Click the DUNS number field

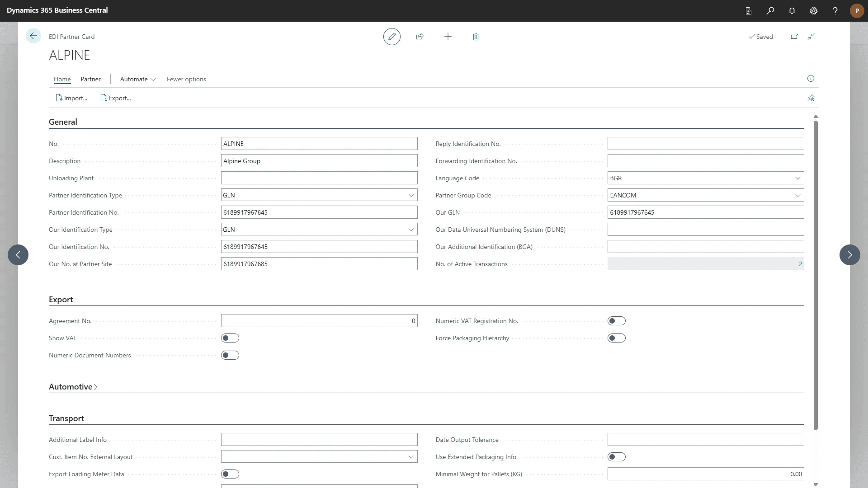click(706, 230)
